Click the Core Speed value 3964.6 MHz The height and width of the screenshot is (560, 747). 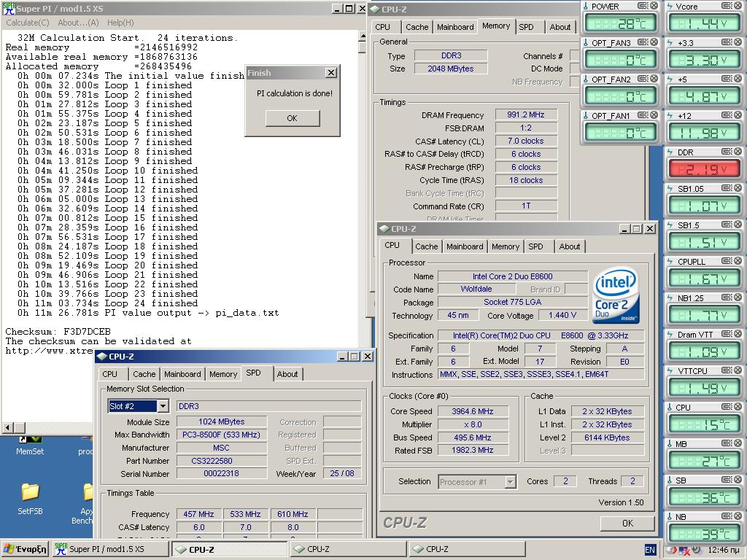tap(473, 411)
